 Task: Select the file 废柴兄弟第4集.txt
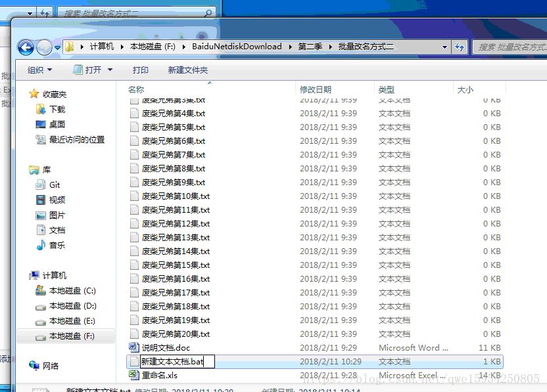(x=174, y=114)
